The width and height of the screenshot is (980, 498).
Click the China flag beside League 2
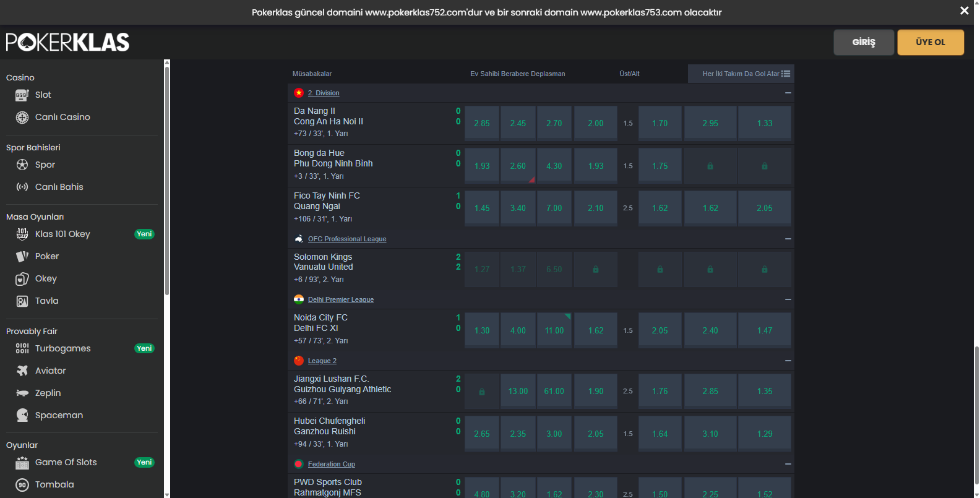[x=299, y=361]
